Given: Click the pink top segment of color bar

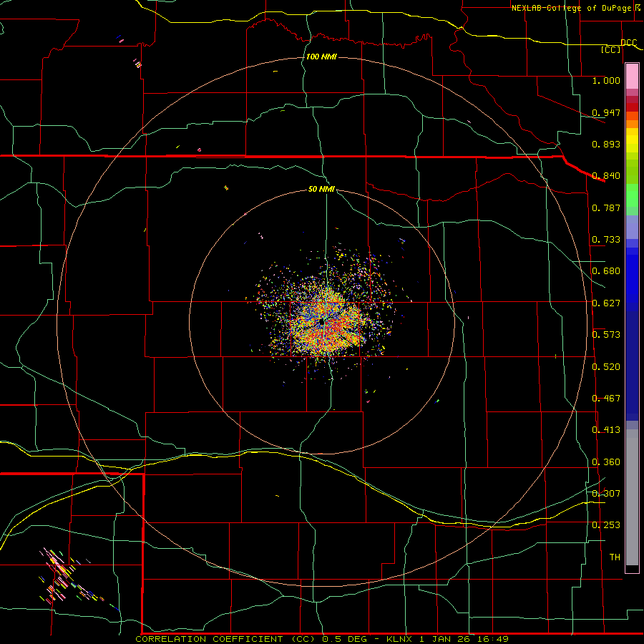Looking at the screenshot, I should click(x=632, y=77).
